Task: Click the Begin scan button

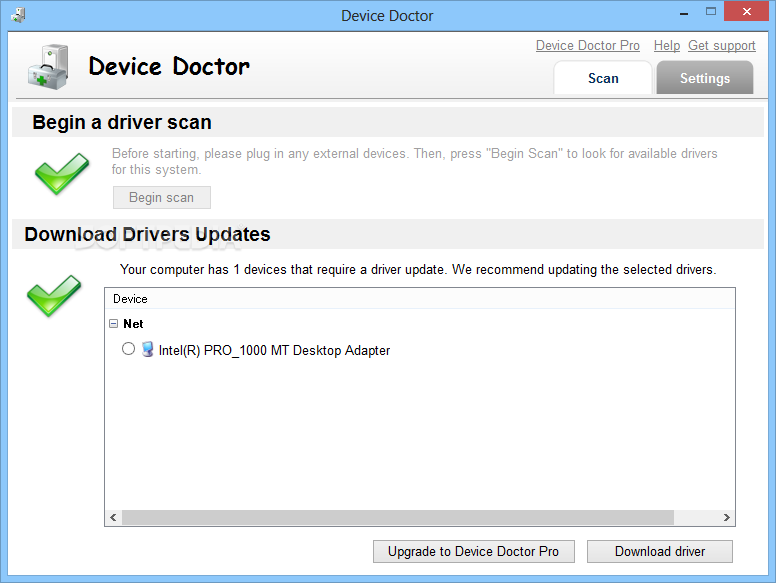Action: pos(162,197)
